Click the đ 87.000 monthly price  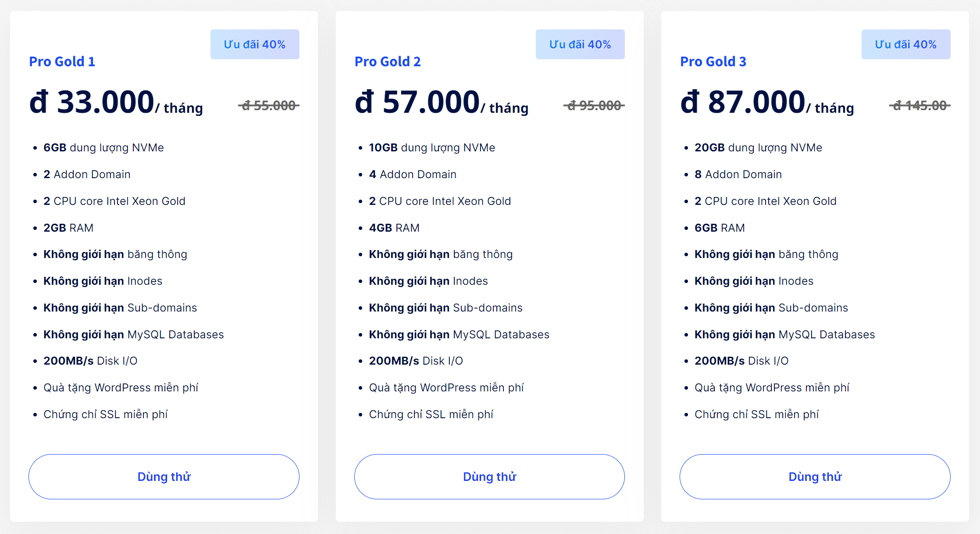743,102
